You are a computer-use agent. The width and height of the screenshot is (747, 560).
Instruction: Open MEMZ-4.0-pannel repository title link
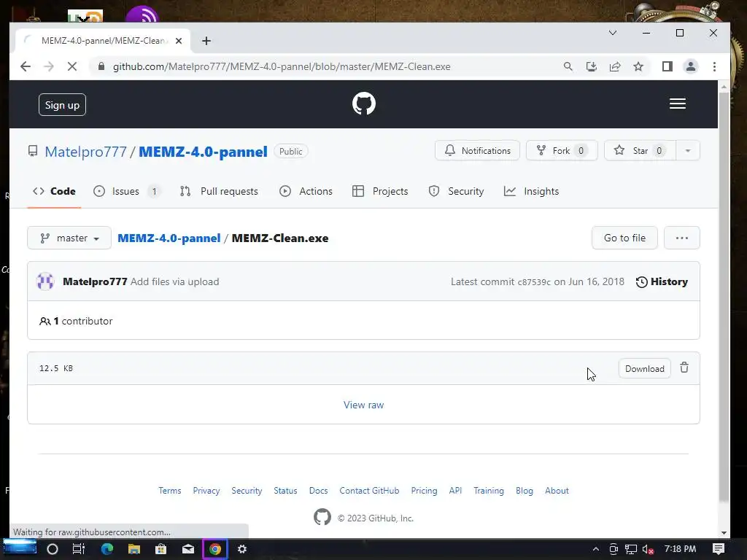click(203, 152)
